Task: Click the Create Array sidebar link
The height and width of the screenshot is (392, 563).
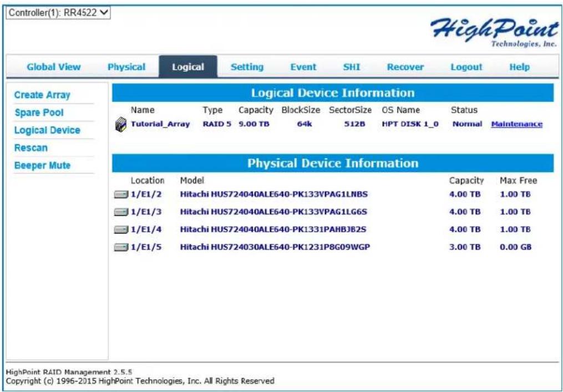Action: (42, 95)
